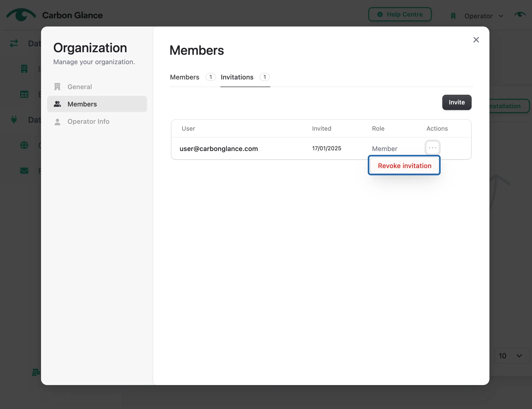Open Operator Info in sidebar
This screenshot has width=532, height=409.
tap(97, 121)
